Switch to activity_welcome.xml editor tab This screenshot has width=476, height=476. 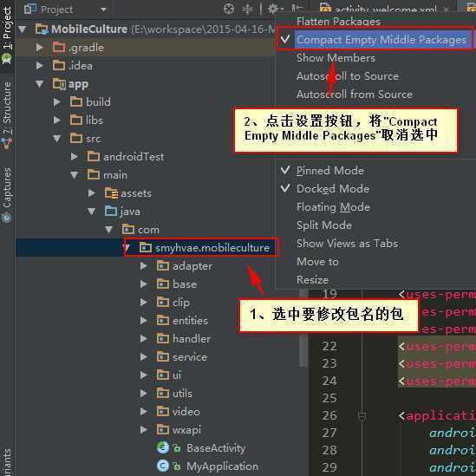pyautogui.click(x=384, y=9)
